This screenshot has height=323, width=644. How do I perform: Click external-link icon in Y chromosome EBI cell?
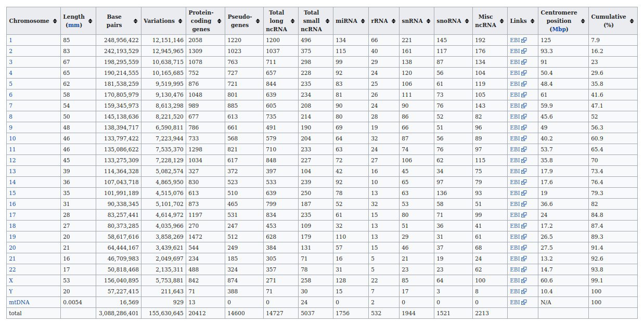[x=524, y=291]
